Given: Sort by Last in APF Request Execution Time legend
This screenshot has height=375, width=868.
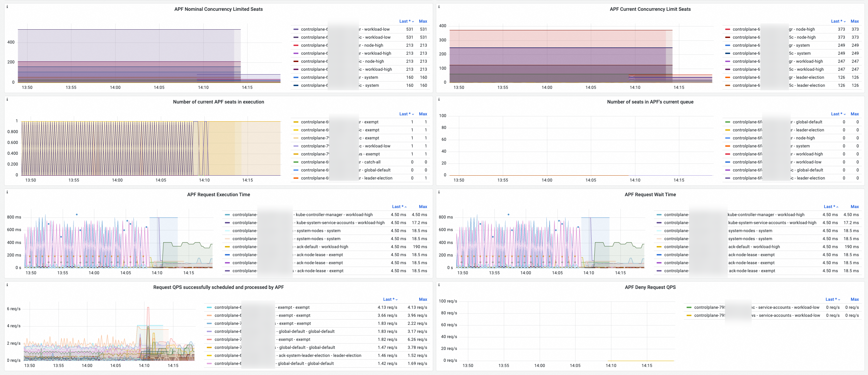Looking at the screenshot, I should [399, 207].
